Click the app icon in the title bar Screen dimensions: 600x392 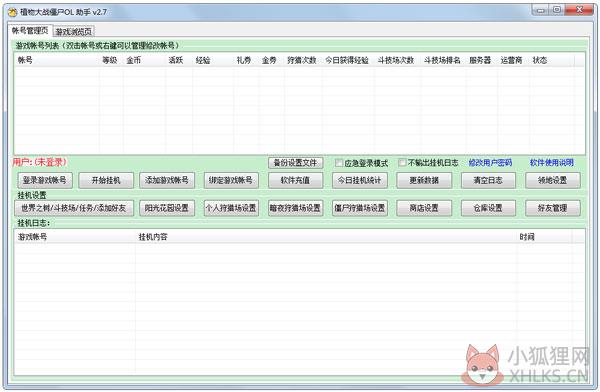click(12, 12)
